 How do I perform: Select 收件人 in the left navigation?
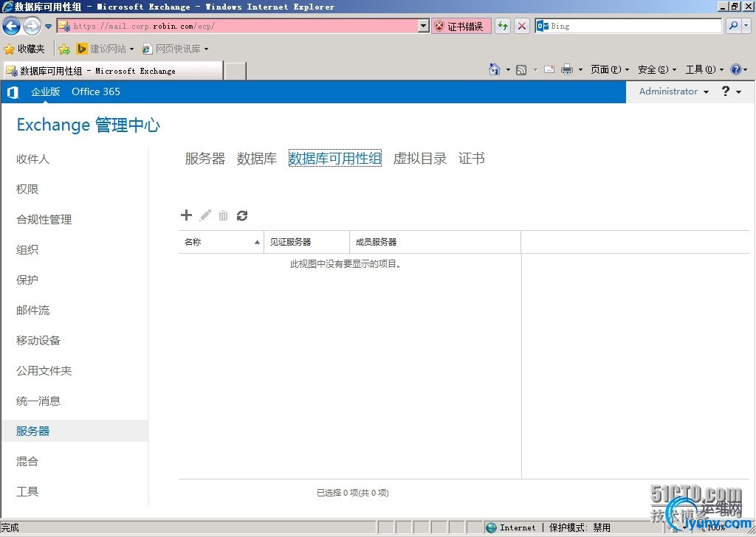coord(33,159)
